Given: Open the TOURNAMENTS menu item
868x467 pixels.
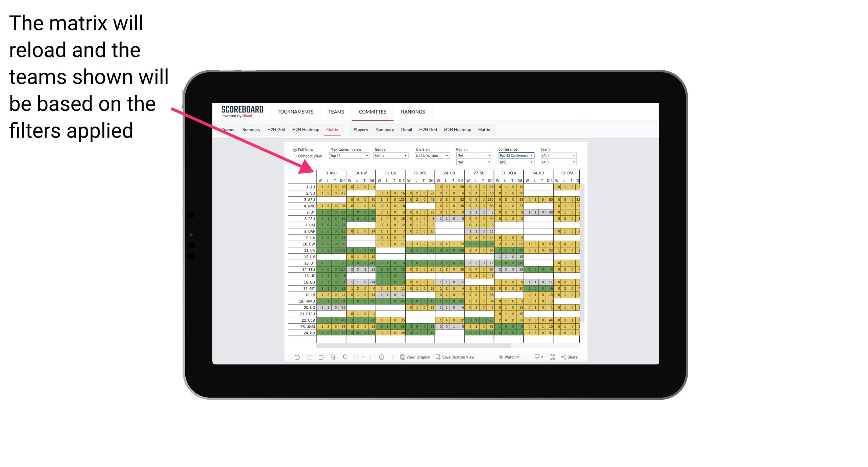Looking at the screenshot, I should (x=296, y=112).
